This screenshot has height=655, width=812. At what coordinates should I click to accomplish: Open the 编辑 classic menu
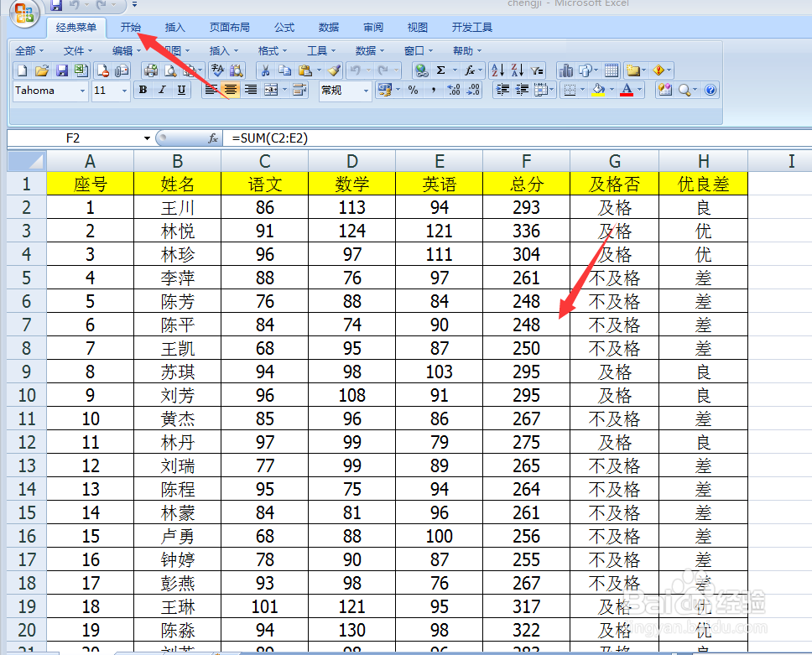coord(127,51)
